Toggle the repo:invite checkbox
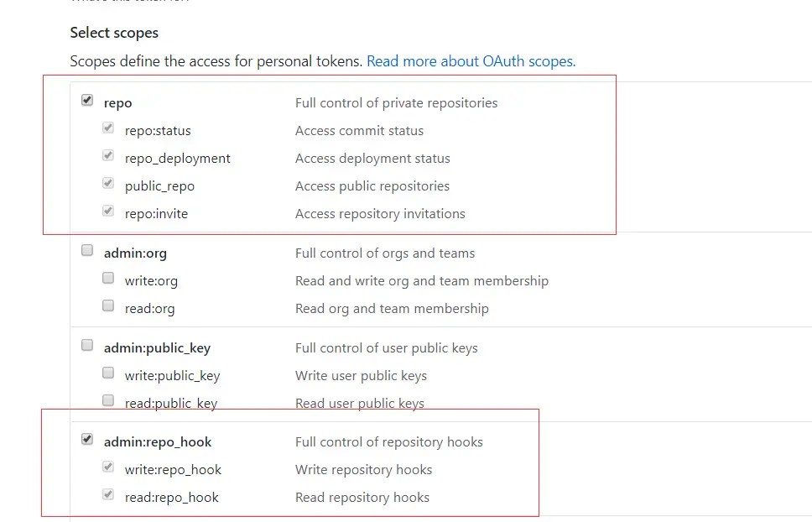This screenshot has width=812, height=522. coord(108,212)
